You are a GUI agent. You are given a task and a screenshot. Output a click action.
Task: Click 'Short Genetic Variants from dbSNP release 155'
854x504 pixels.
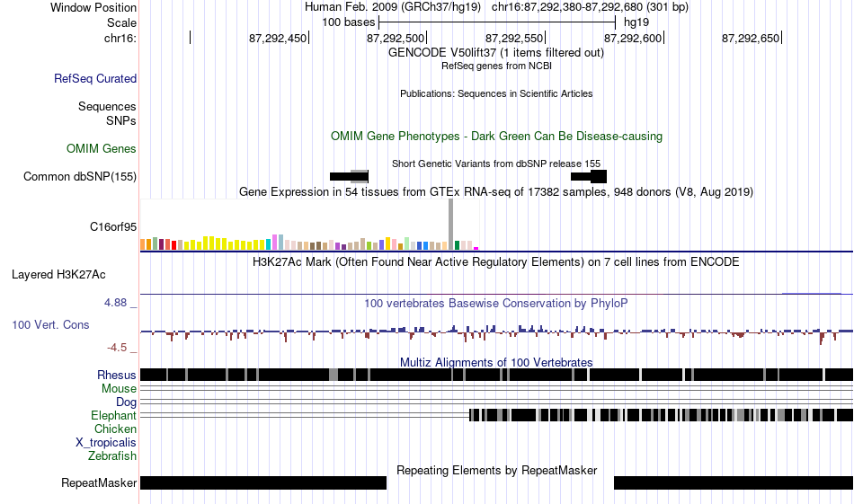pos(496,164)
